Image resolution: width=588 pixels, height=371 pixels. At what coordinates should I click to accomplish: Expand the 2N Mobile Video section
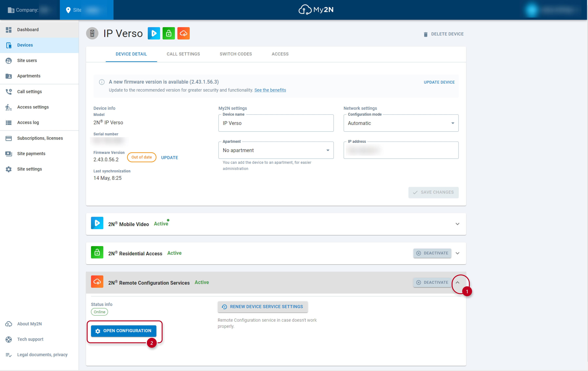click(x=457, y=224)
